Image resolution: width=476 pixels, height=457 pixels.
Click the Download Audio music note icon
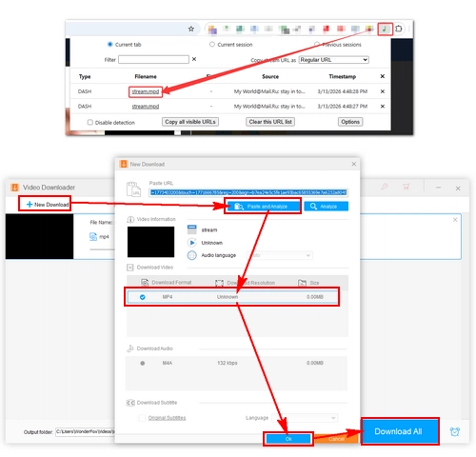tap(130, 348)
